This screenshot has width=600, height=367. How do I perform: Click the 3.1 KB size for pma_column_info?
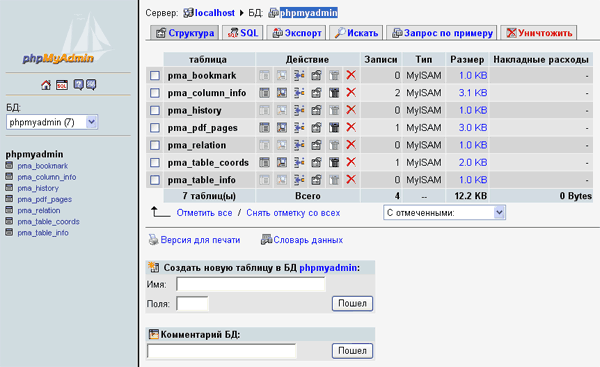(x=473, y=93)
